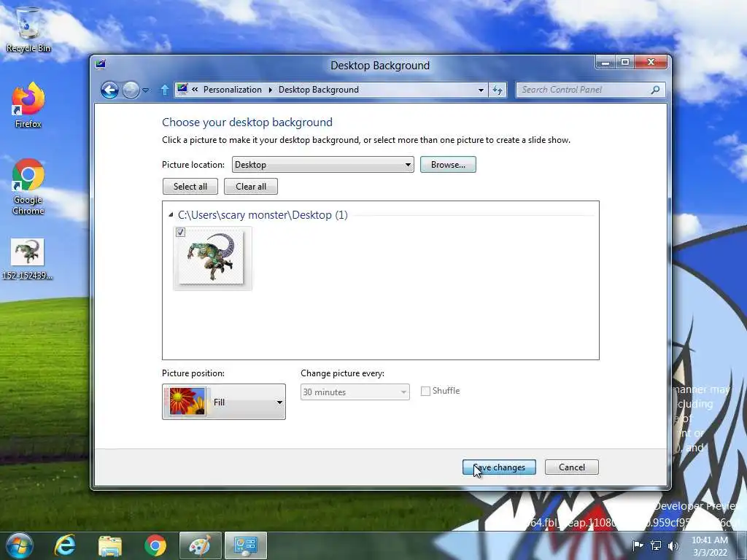Viewport: 747px width, 560px height.
Task: Open Recycle Bin on the desktop
Action: 28,29
